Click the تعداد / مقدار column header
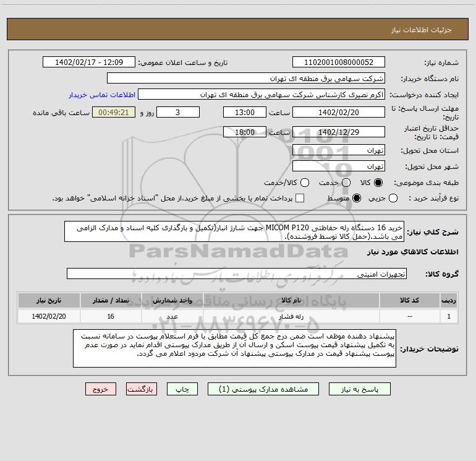The width and height of the screenshot is (476, 461). pyautogui.click(x=111, y=300)
